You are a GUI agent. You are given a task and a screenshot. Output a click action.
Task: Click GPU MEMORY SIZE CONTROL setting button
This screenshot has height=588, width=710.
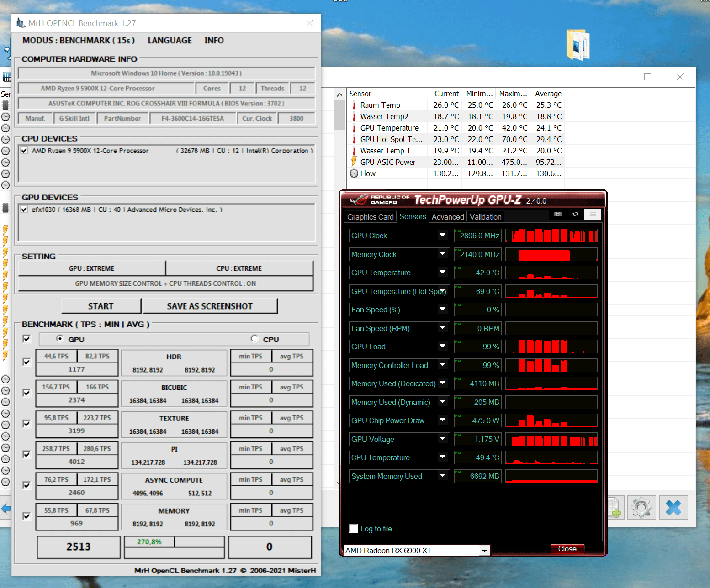click(x=165, y=283)
